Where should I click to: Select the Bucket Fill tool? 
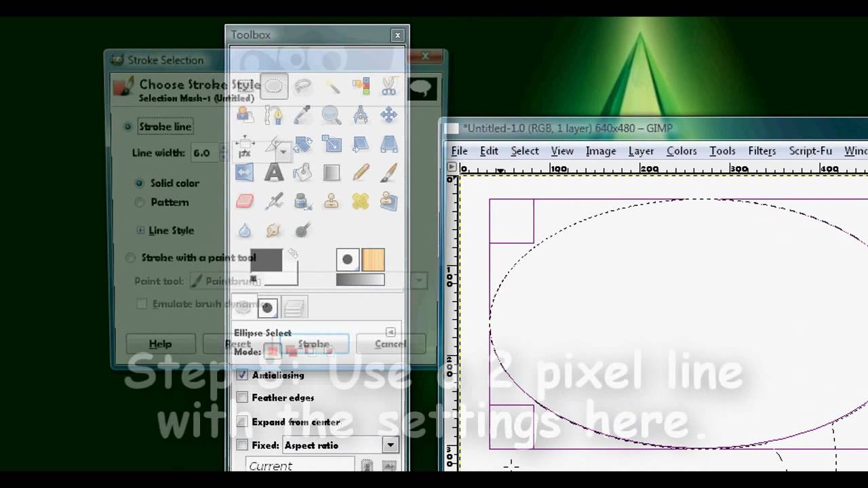[302, 172]
